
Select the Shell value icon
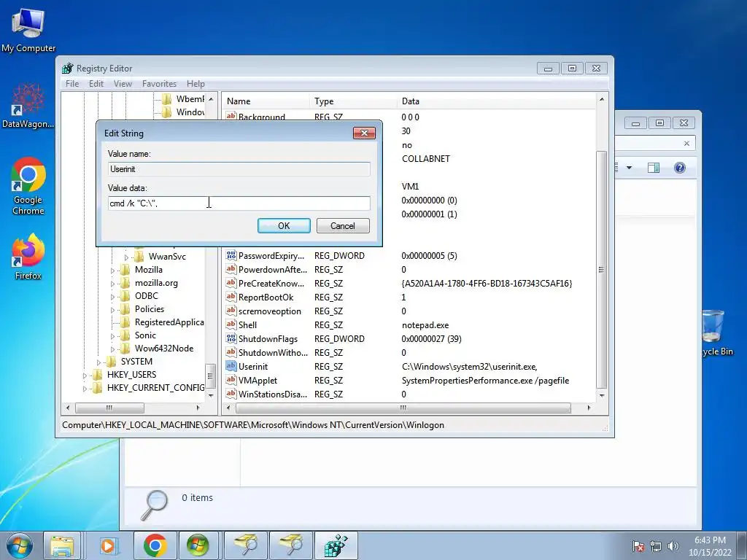click(x=231, y=324)
